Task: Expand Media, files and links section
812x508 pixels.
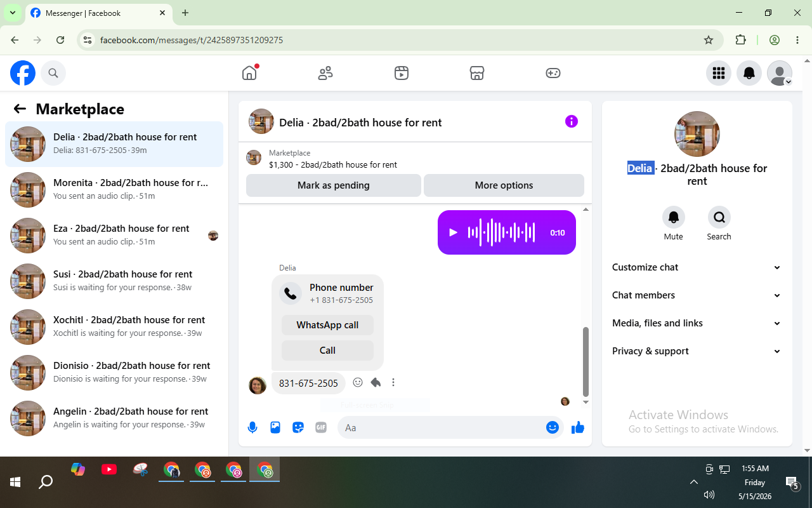Action: (697, 323)
